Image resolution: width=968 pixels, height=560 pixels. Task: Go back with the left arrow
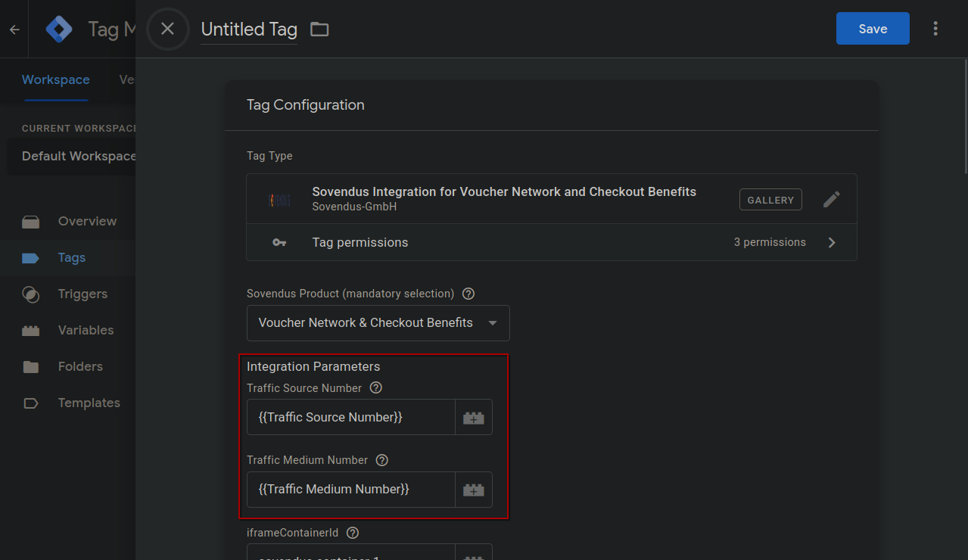coord(14,30)
